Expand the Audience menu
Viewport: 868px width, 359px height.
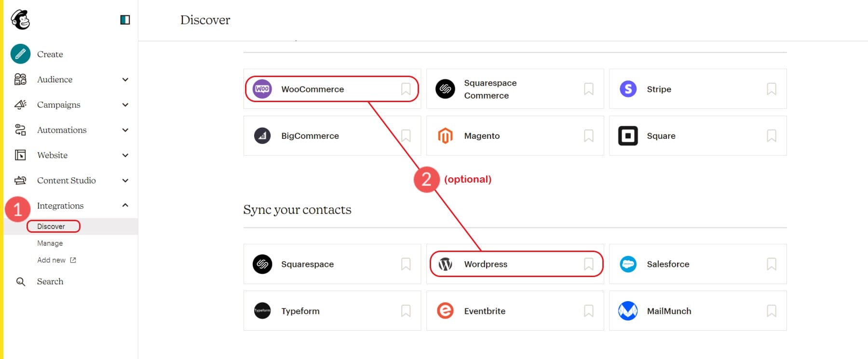click(x=125, y=80)
